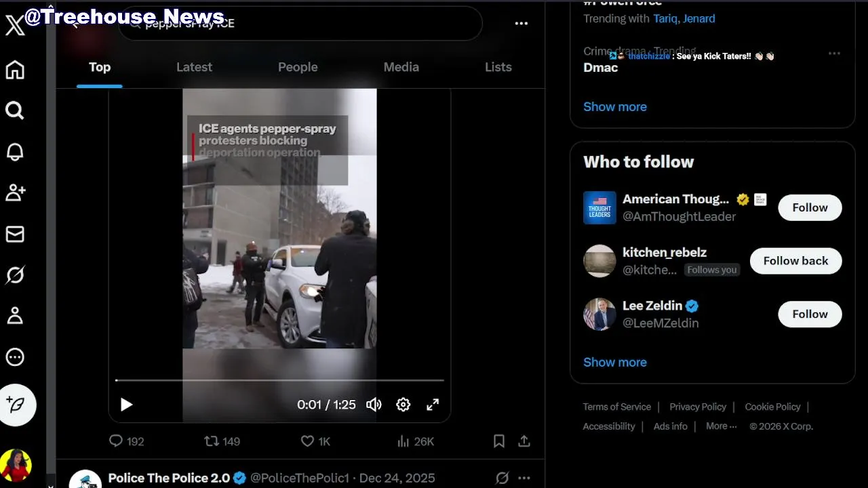Screen dimensions: 868x488
Task: Follow American Thought Leaders
Action: click(x=810, y=207)
